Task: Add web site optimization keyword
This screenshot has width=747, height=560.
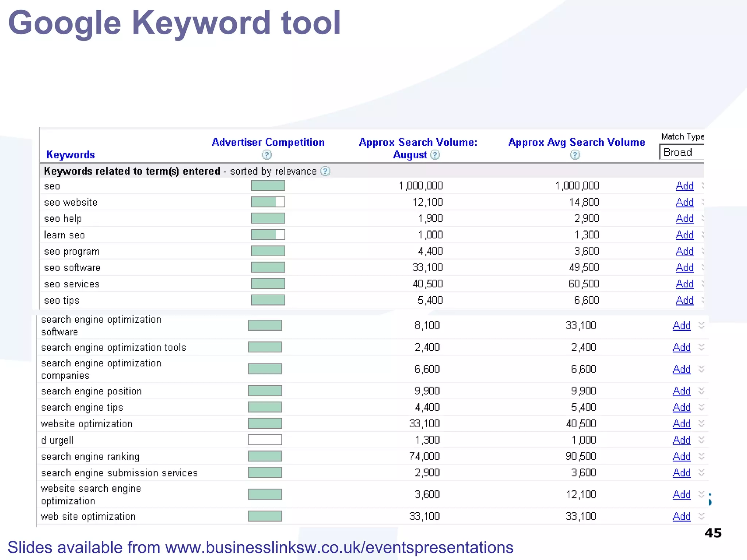Action: (681, 516)
